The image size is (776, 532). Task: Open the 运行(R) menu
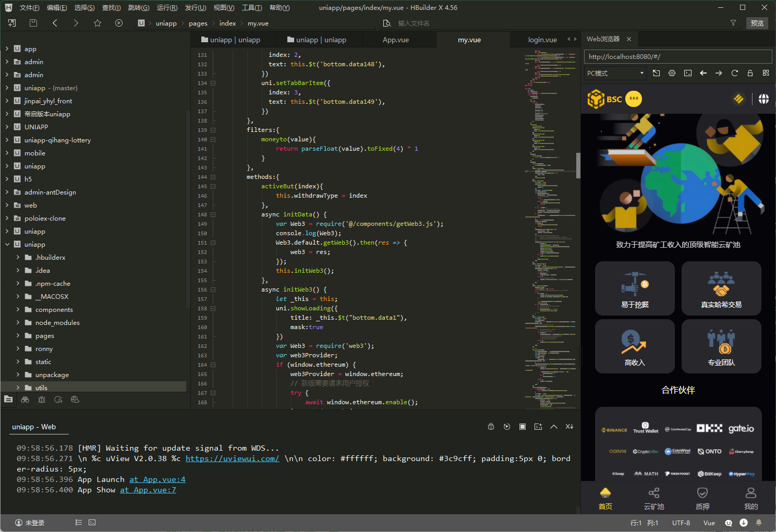167,8
